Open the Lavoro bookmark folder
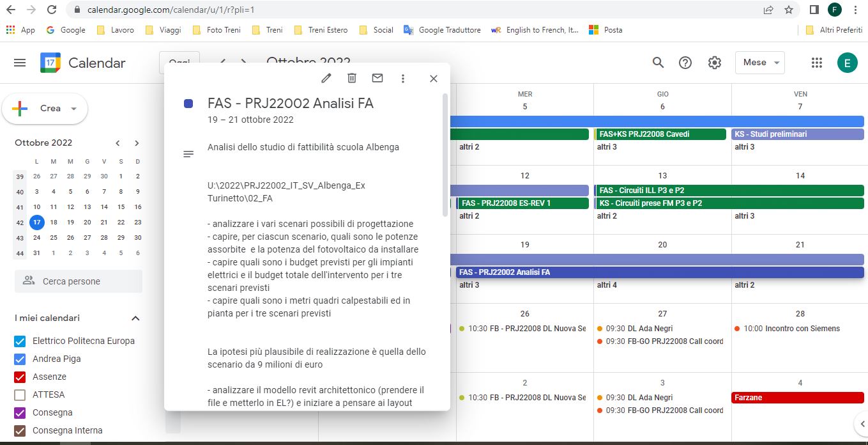 coord(116,30)
